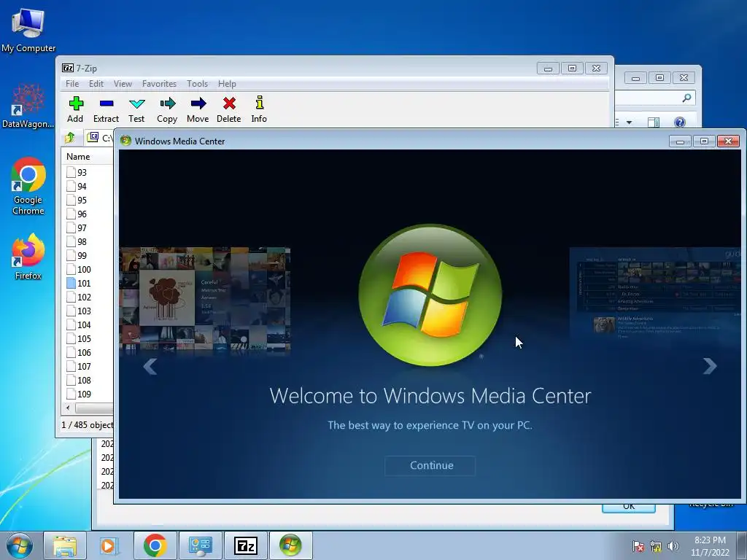Open File Explorer from the taskbar
This screenshot has height=560, width=747.
pyautogui.click(x=65, y=545)
